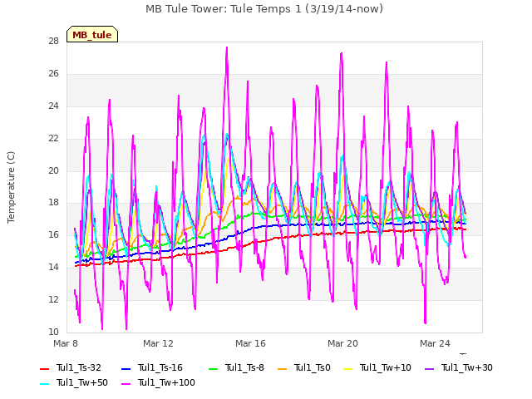Click the 14 y-axis tick label

[53, 268]
